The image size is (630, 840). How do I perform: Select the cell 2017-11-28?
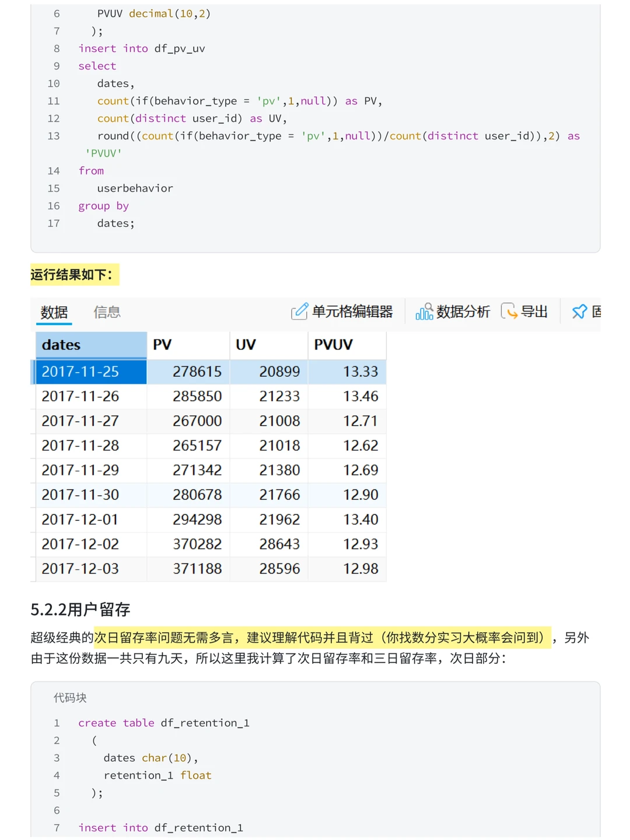(91, 445)
